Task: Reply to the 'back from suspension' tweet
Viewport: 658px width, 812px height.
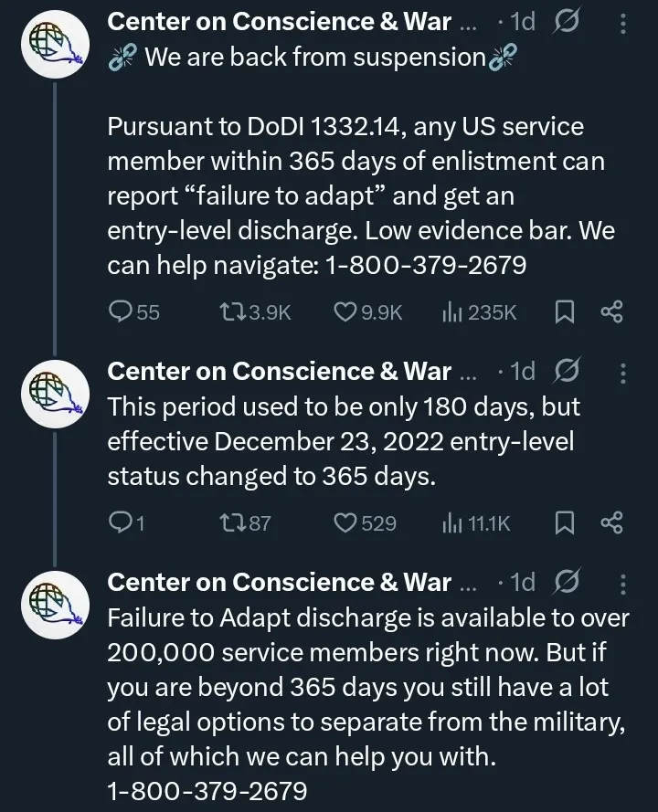Action: point(122,312)
